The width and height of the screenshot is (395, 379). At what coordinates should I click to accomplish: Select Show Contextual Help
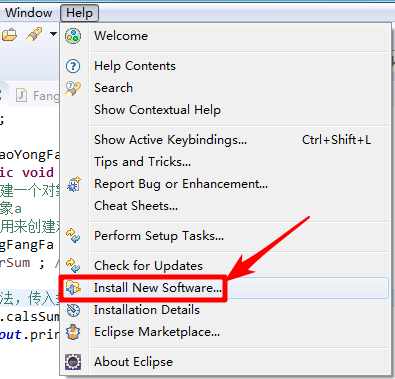pos(225,110)
